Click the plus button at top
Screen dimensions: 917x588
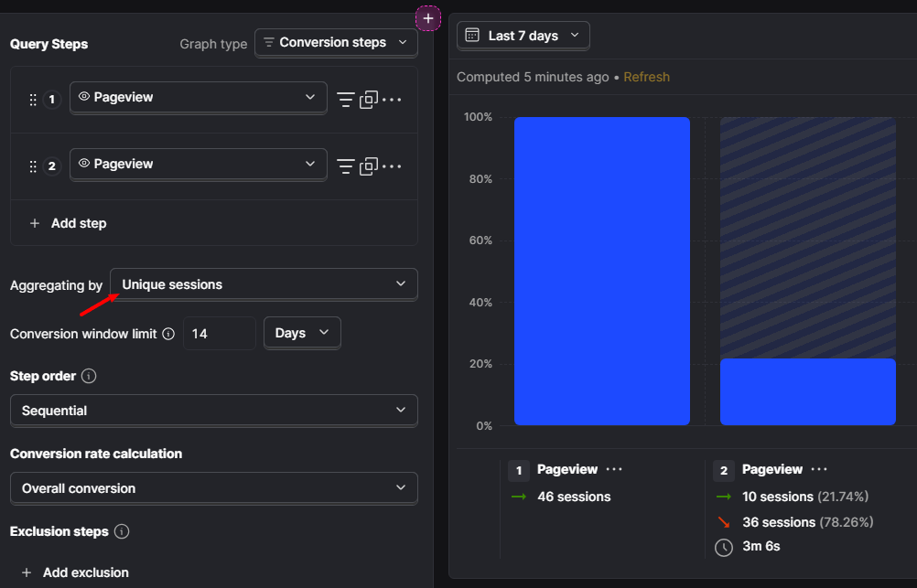pos(428,18)
